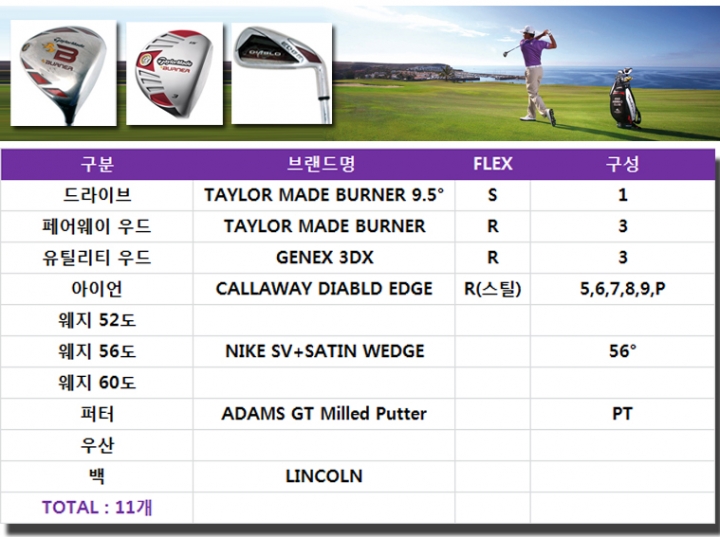The height and width of the screenshot is (537, 720).
Task: Select the 백 row label
Action: click(97, 476)
